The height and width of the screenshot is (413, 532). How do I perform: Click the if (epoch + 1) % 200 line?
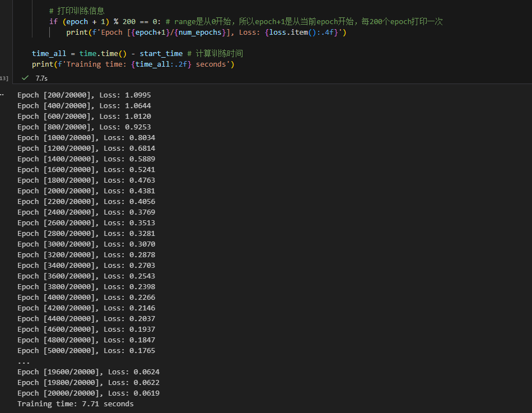[246, 22]
